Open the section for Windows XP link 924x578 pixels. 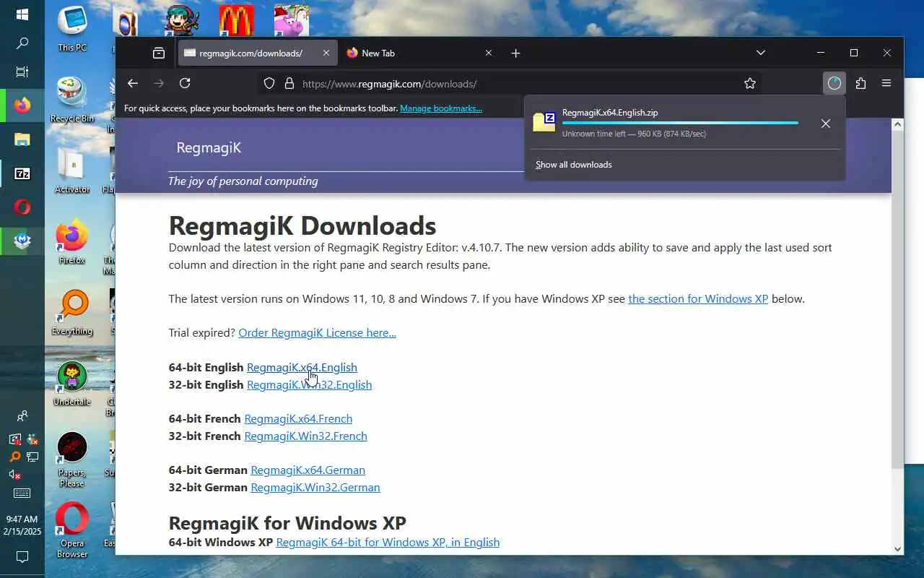(x=698, y=298)
